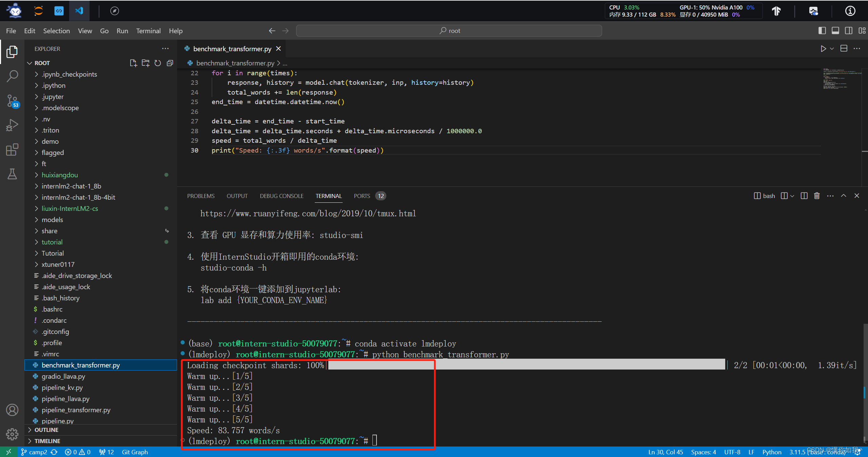Image resolution: width=868 pixels, height=457 pixels.
Task: Collapse all folders in explorer
Action: click(170, 63)
